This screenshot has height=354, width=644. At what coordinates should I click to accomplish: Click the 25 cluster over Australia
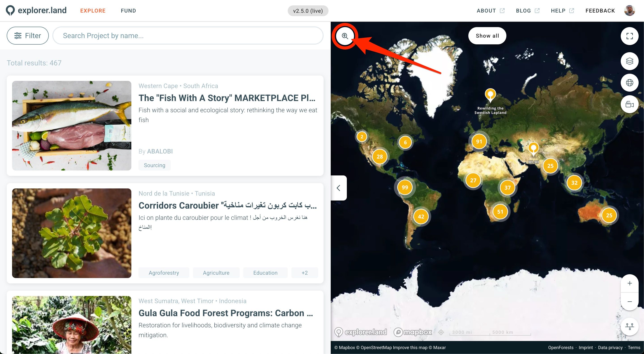tap(609, 215)
